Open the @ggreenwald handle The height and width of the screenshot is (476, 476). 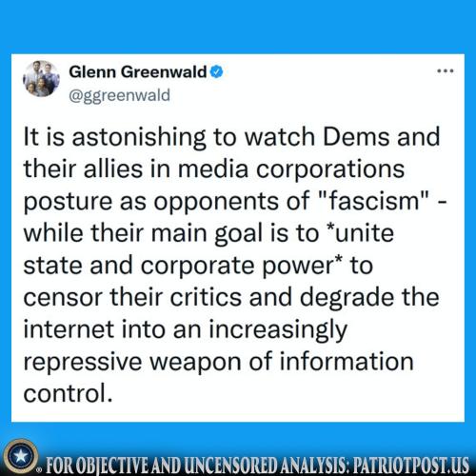(x=120, y=95)
